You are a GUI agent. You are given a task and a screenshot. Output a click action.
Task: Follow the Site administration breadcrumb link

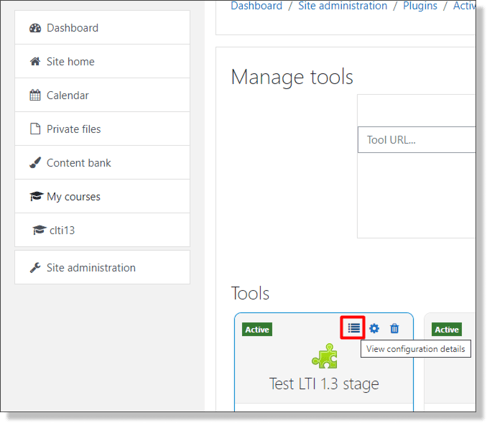(x=343, y=6)
